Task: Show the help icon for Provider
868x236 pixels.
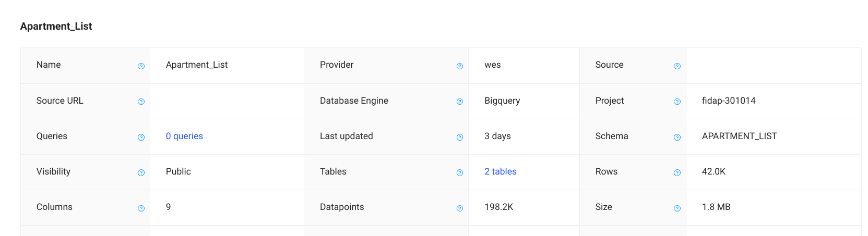Action: point(460,66)
